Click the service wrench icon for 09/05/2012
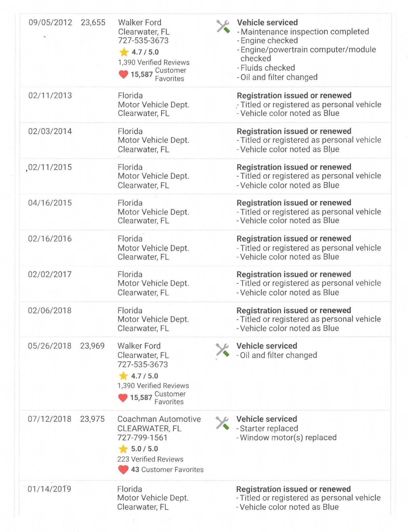 (x=223, y=26)
